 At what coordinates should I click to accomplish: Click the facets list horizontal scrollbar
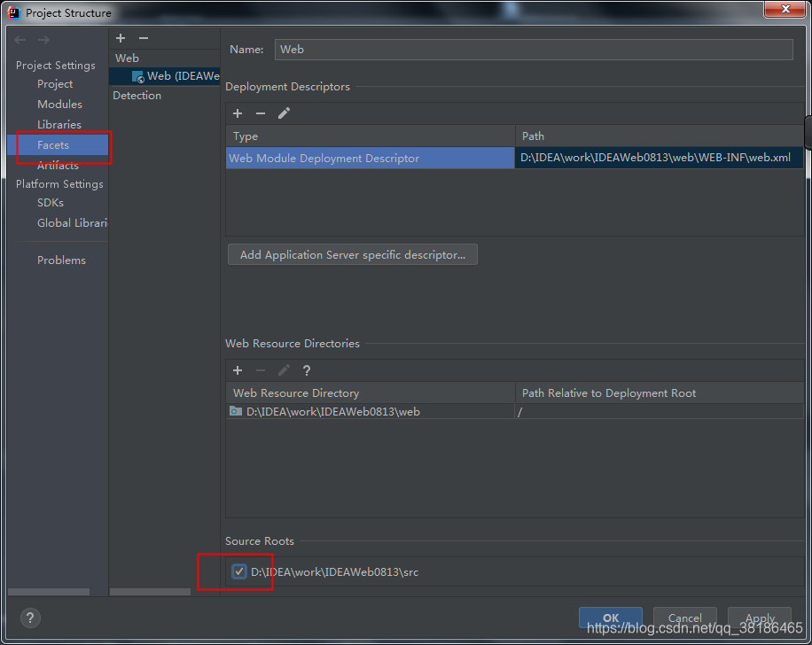click(150, 592)
